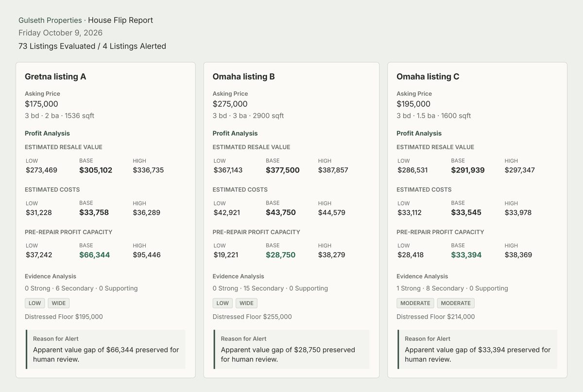Click high resale value $336,735

click(148, 170)
